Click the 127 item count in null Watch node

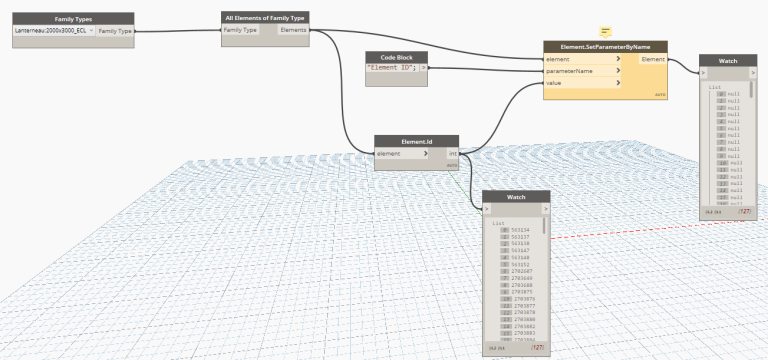745,212
